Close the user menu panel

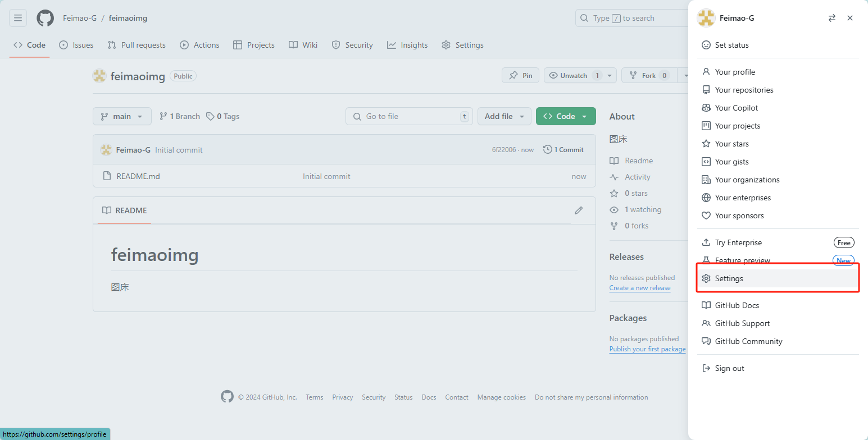(x=850, y=18)
